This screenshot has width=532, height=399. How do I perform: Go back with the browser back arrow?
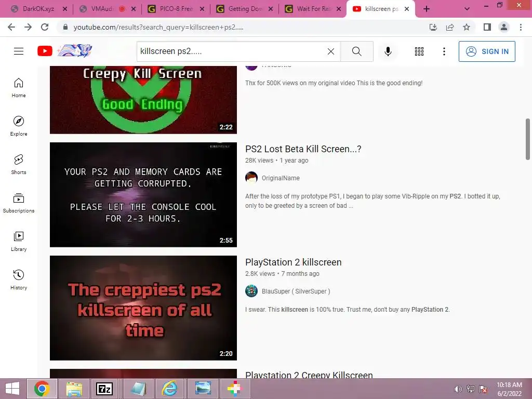(11, 27)
